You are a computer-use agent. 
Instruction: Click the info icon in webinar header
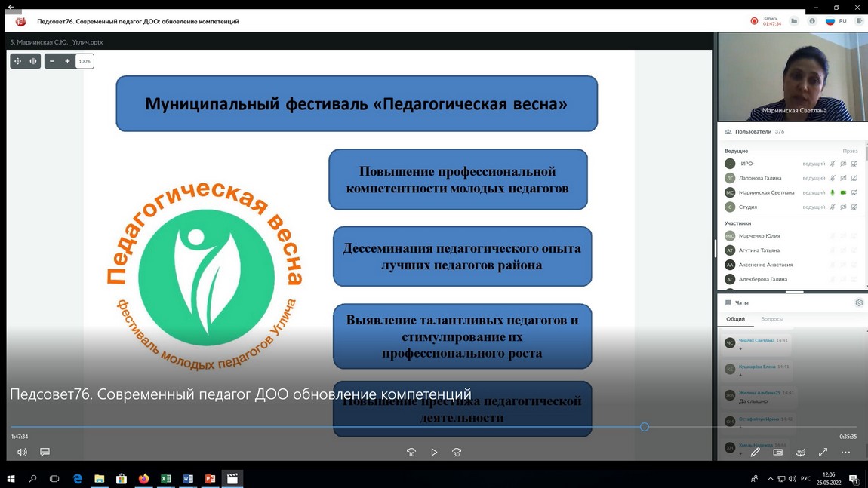pos(812,21)
